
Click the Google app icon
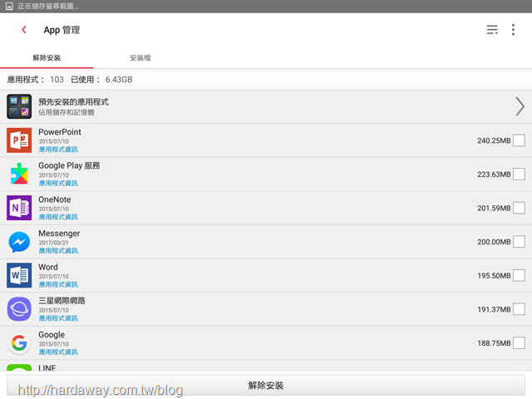(19, 342)
